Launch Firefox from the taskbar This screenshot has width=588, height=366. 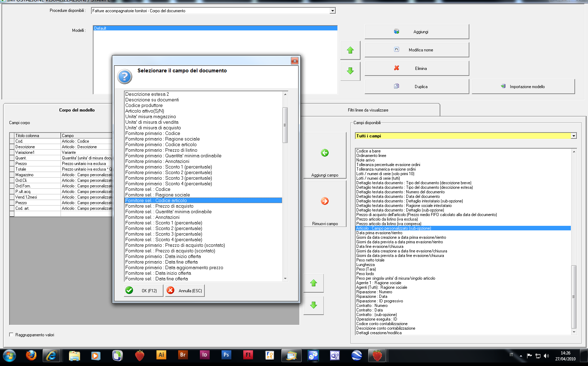pos(31,356)
